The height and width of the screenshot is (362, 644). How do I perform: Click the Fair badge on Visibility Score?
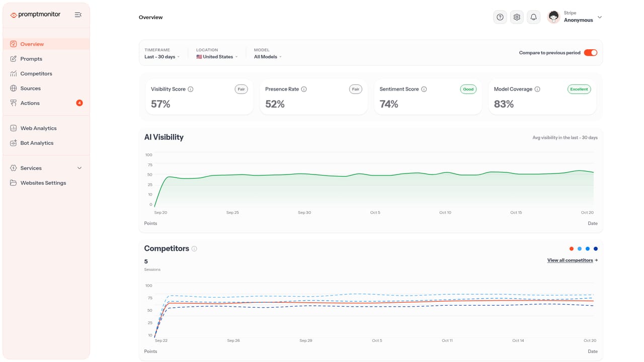click(242, 89)
